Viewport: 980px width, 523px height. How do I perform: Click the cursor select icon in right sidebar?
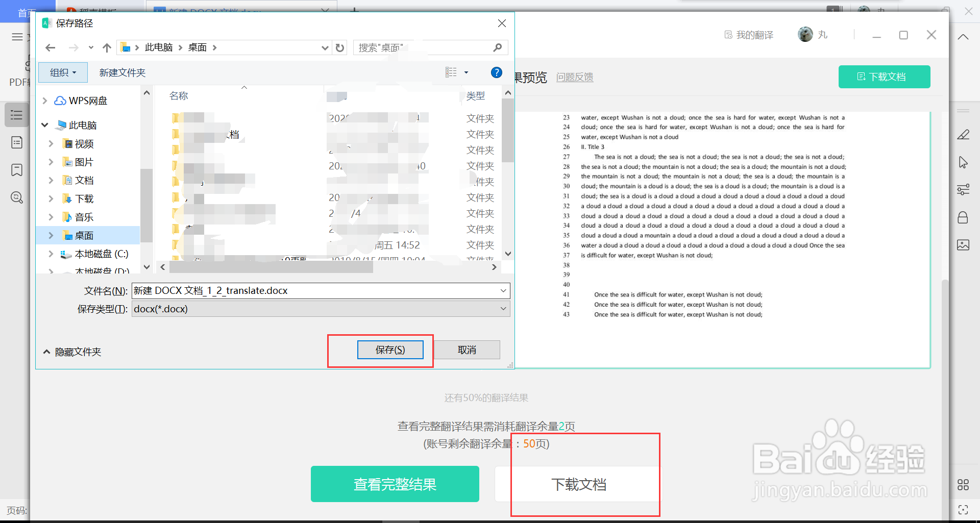tap(963, 162)
